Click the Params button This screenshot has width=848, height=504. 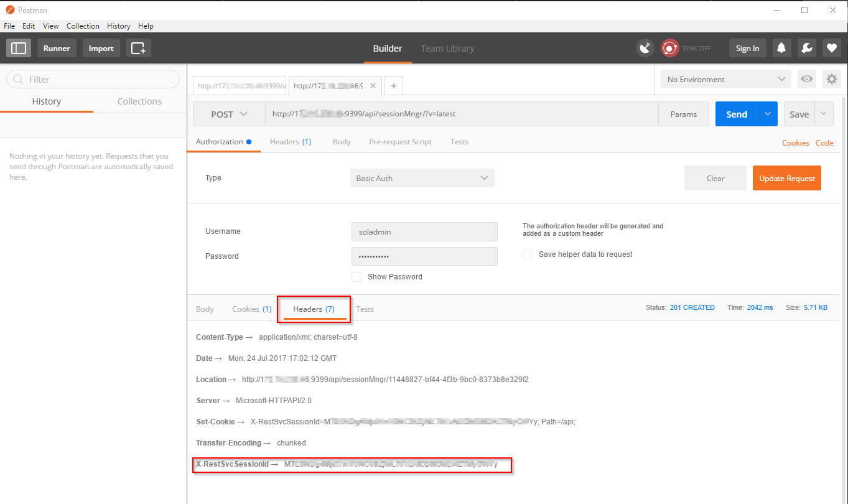point(684,114)
